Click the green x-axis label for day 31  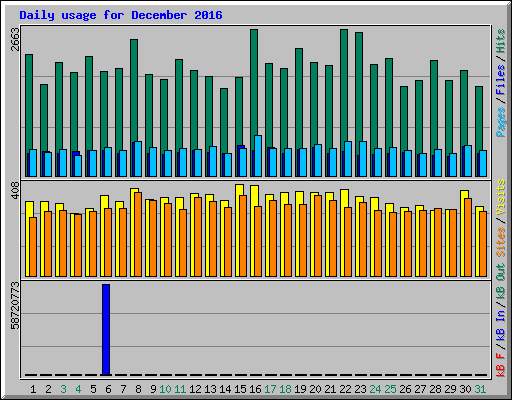pyautogui.click(x=480, y=389)
